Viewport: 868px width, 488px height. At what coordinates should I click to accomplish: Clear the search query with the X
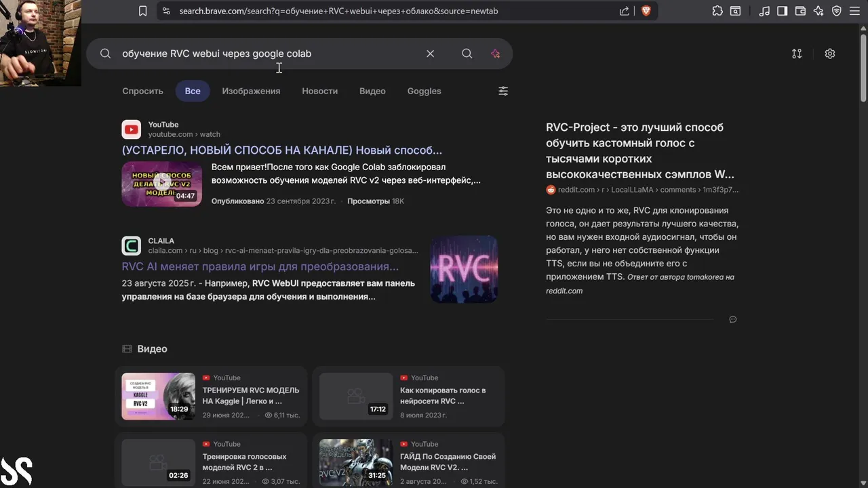[x=430, y=54]
